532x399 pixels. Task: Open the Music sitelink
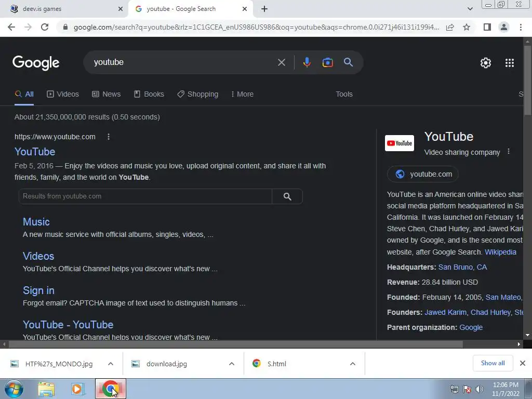(36, 222)
